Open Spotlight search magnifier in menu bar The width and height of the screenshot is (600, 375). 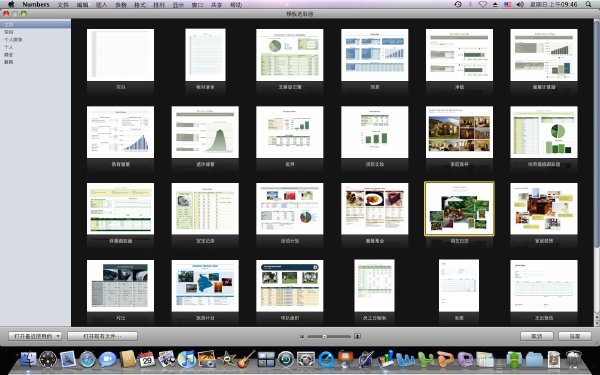point(588,5)
